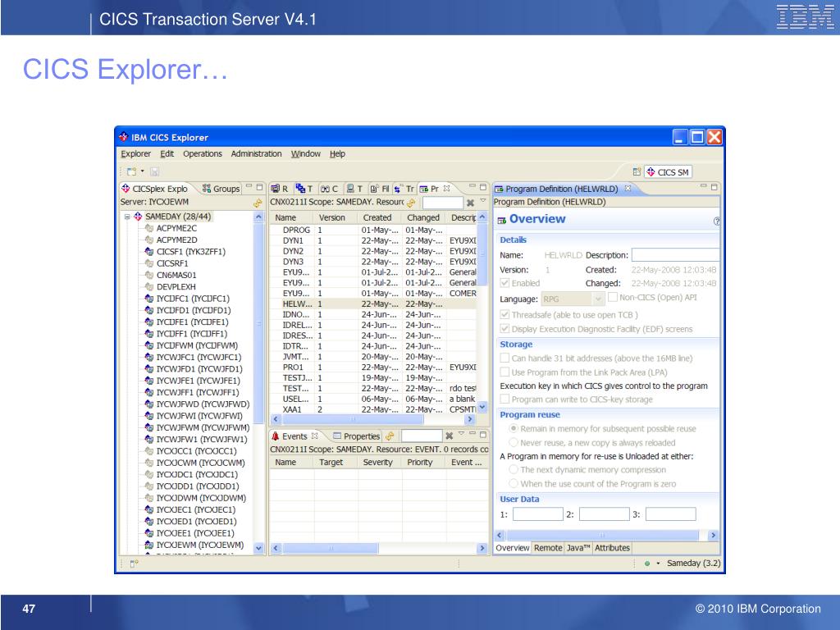Maximize the Program Definition editor panel
The width and height of the screenshot is (840, 630).
pos(714,187)
